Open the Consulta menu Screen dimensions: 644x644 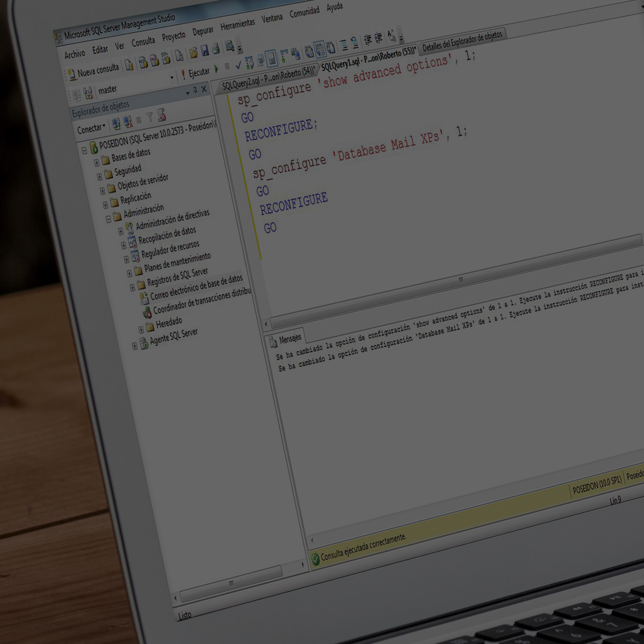click(x=143, y=41)
